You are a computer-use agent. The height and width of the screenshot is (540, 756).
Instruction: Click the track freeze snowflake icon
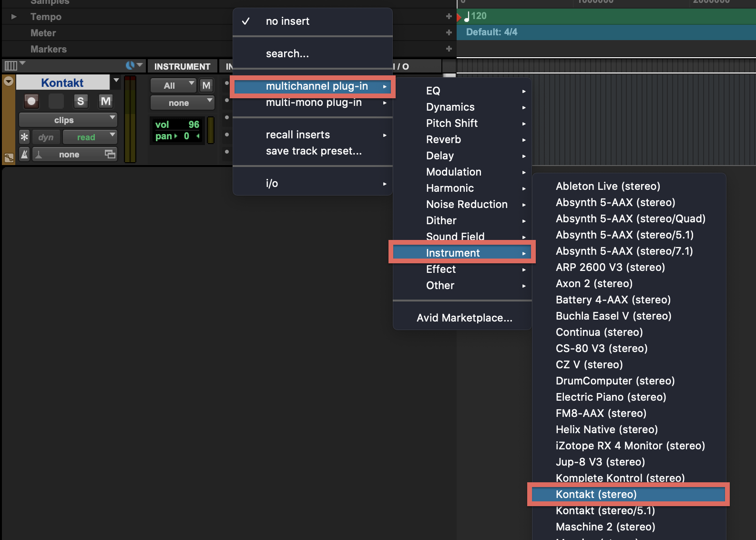(x=24, y=137)
